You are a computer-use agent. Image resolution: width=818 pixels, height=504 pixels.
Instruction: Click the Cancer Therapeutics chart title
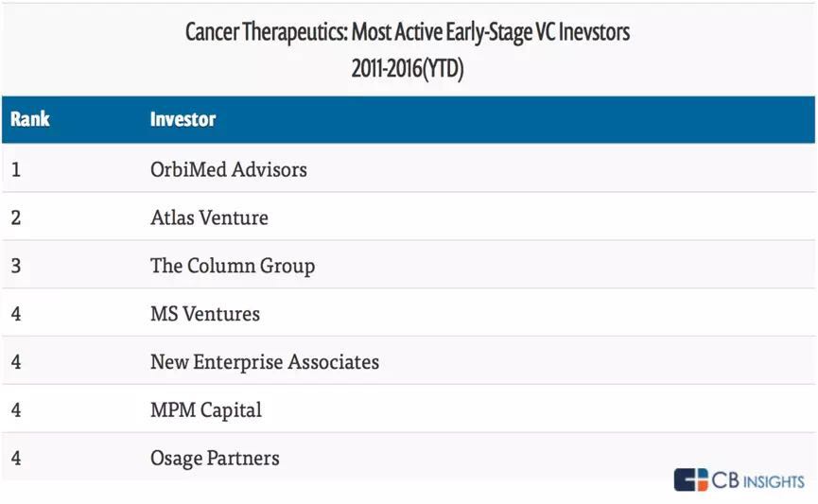point(407,32)
